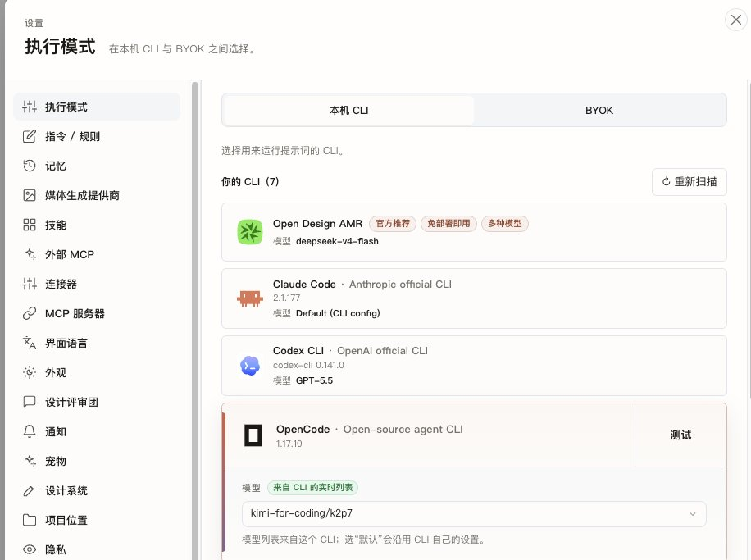Open 隐私 privacy settings
751x560 pixels.
coord(97,549)
